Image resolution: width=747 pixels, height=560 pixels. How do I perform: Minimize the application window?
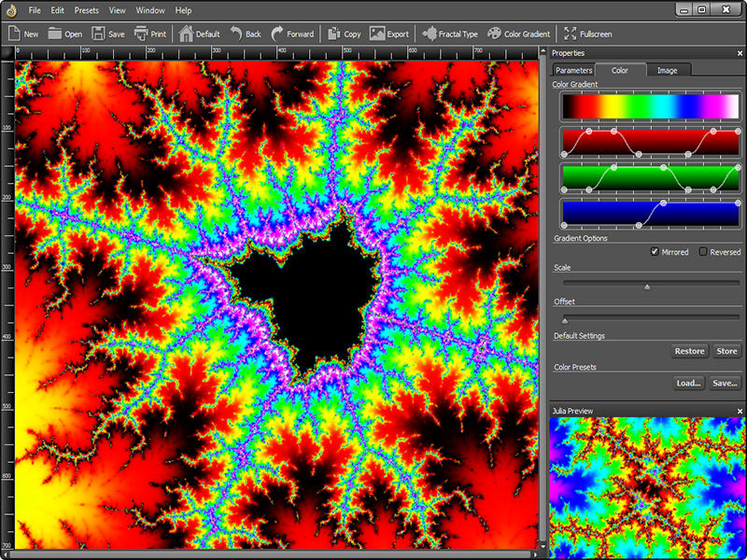coord(684,9)
